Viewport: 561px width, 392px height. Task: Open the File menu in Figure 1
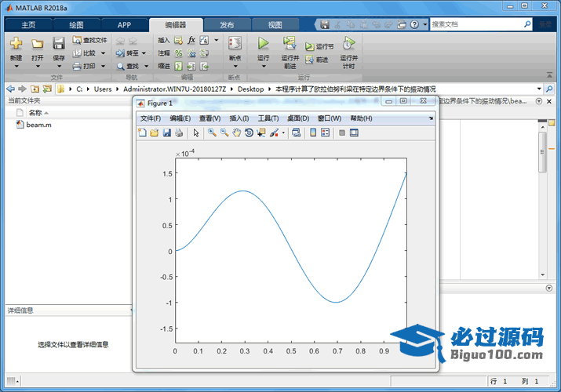[151, 118]
